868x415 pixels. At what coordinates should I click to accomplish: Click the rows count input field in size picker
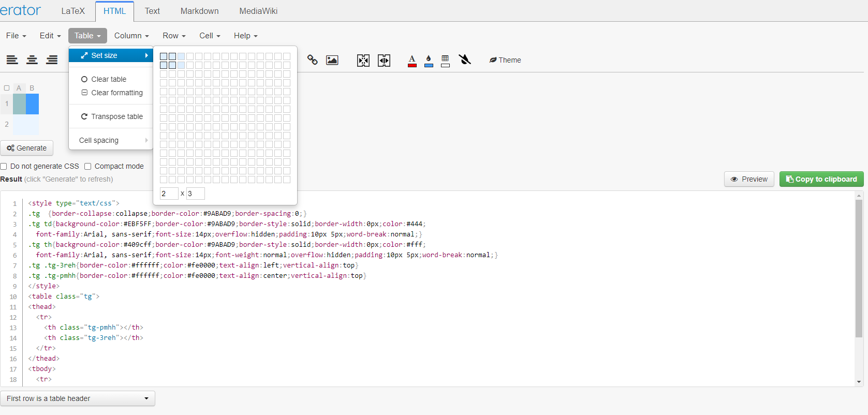(169, 194)
